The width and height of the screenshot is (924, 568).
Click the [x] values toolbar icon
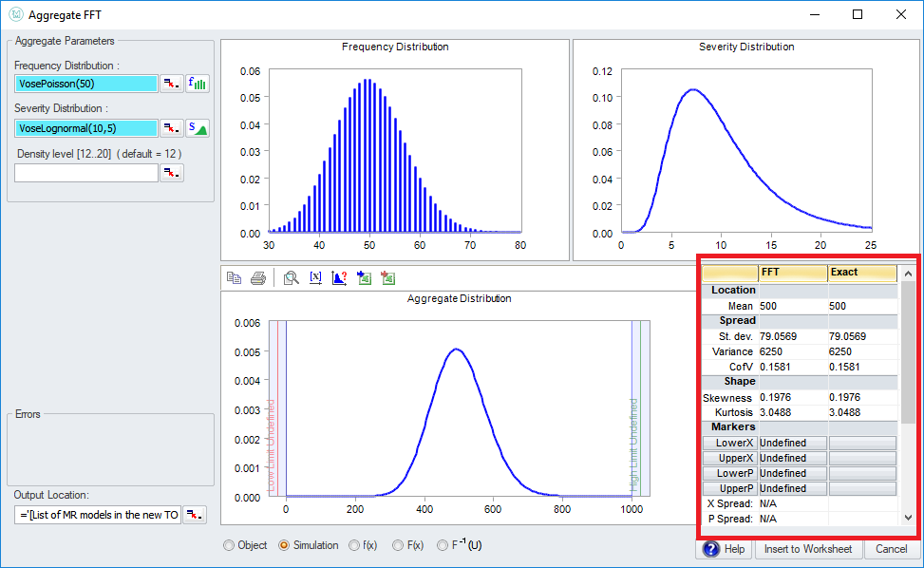tap(315, 277)
